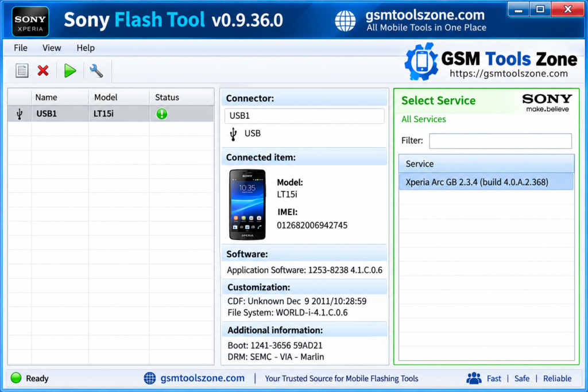Click the Reliable label in status bar
The height and width of the screenshot is (392, 588).
(x=557, y=378)
